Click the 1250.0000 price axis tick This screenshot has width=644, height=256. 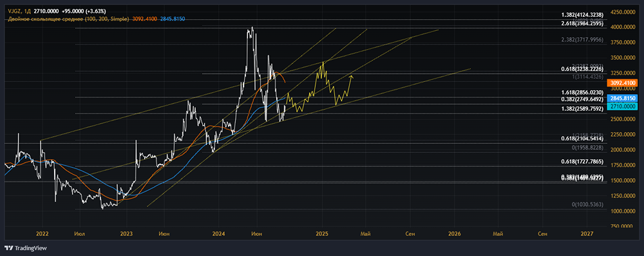623,196
